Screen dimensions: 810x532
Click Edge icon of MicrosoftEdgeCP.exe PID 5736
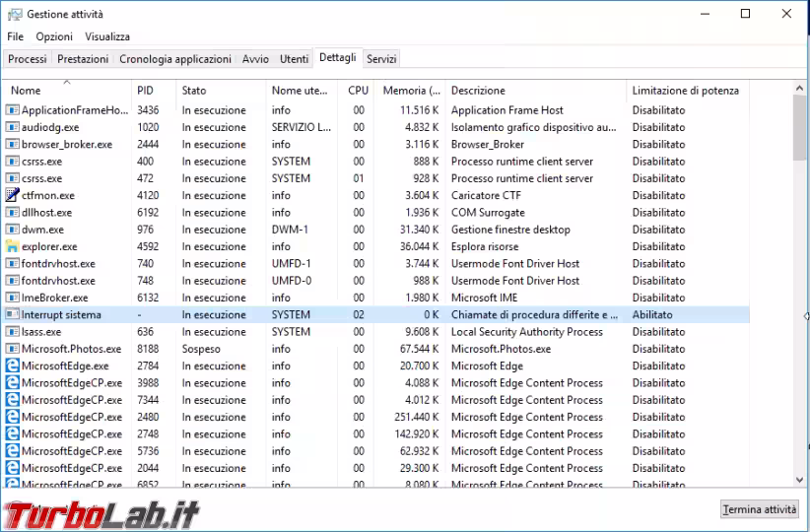coord(13,451)
